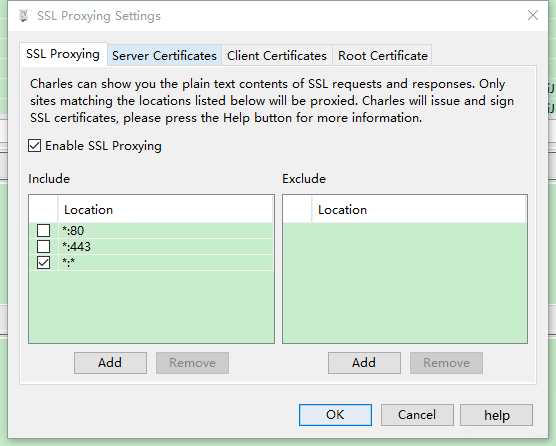Add a new Exclude location

pyautogui.click(x=364, y=363)
